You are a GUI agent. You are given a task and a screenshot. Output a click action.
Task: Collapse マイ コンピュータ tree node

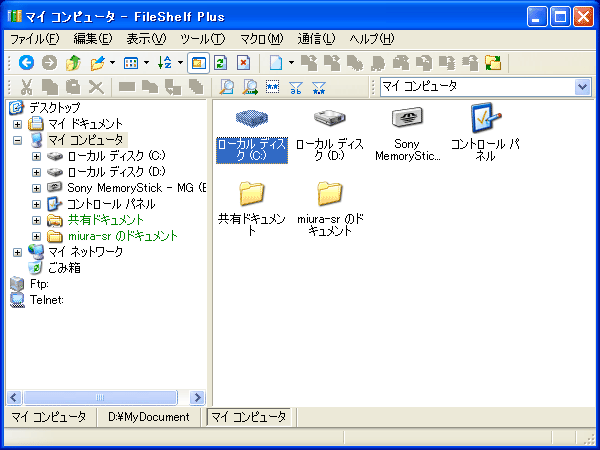[x=17, y=140]
